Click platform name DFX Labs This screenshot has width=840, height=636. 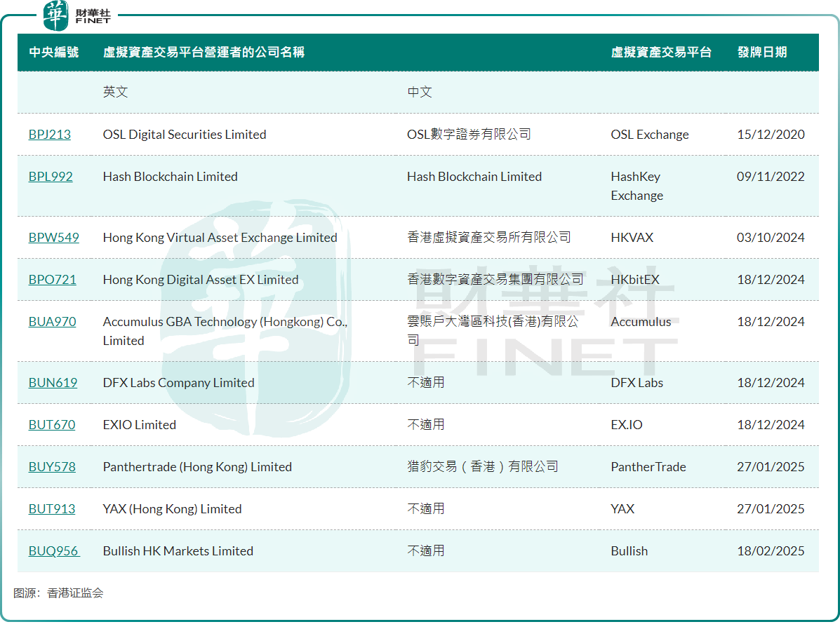[637, 383]
